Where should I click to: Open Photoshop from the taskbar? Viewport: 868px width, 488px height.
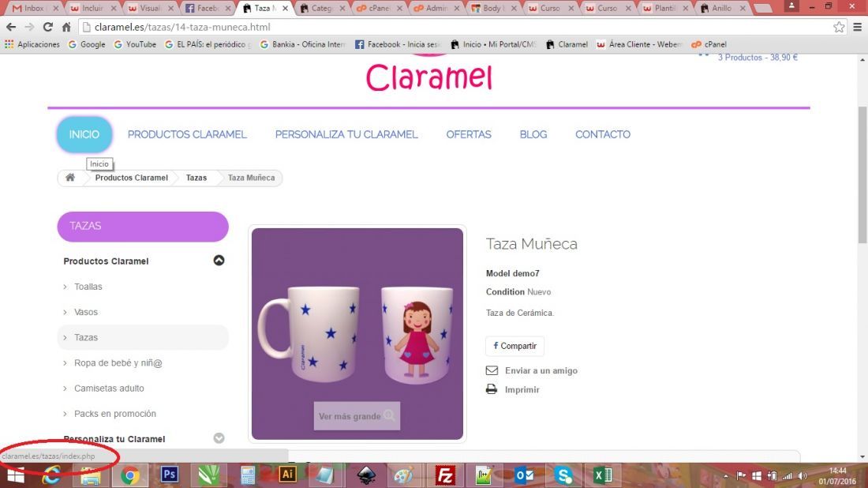[x=170, y=475]
